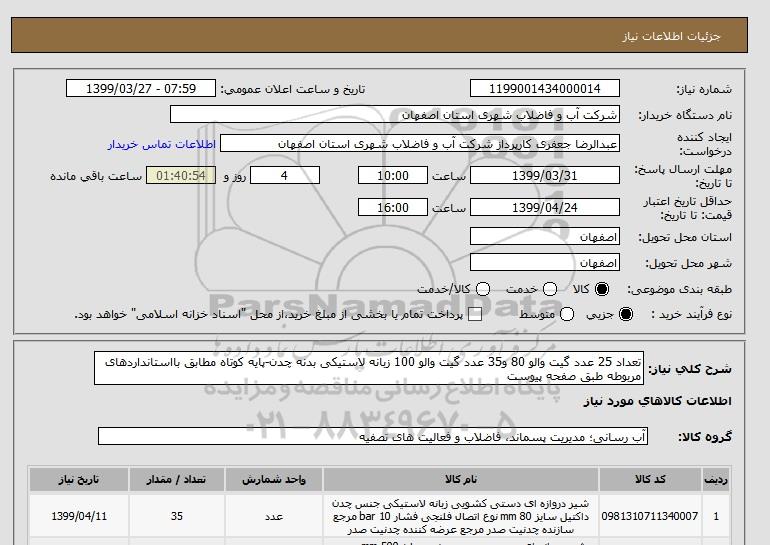The height and width of the screenshot is (545, 770).
Task: Click the ساعت باقی مانده label
Action: [96, 176]
